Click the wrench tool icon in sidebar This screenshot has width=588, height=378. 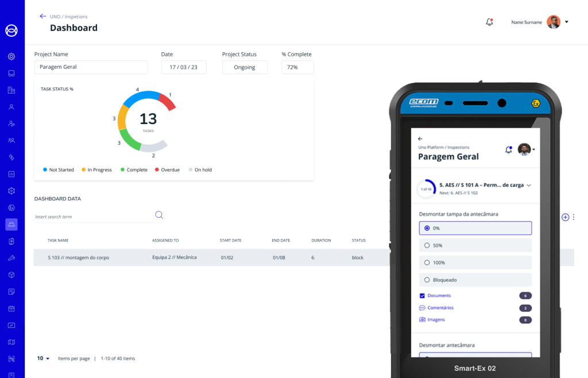coord(11,258)
